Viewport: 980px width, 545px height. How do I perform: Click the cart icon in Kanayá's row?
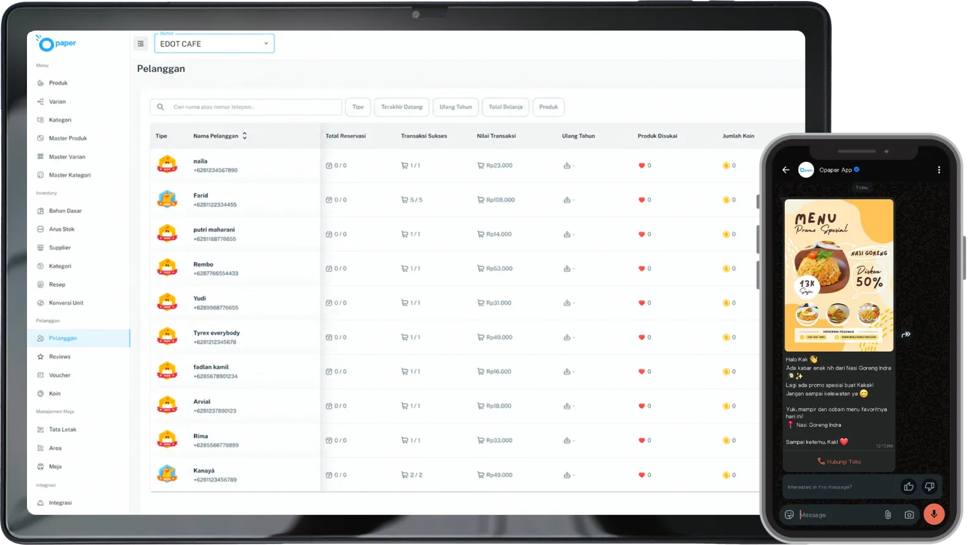(404, 475)
